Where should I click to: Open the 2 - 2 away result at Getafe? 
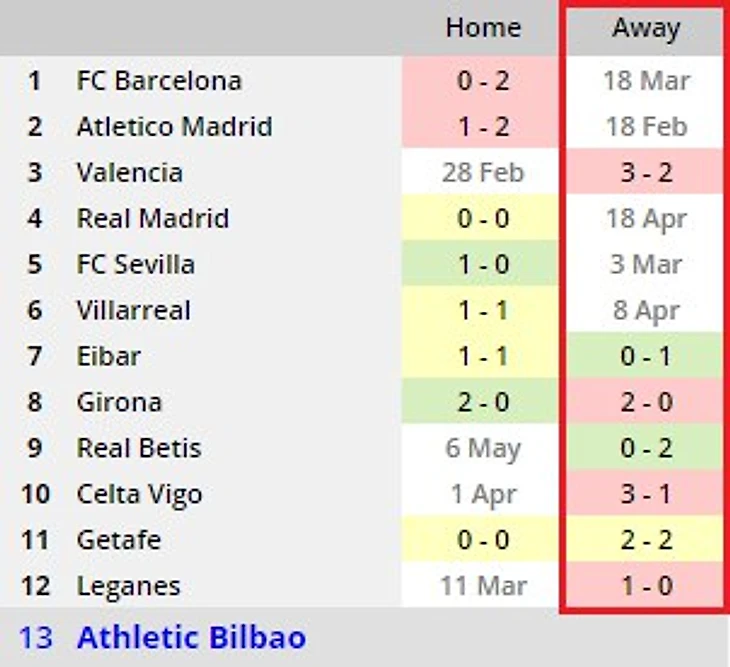point(645,541)
